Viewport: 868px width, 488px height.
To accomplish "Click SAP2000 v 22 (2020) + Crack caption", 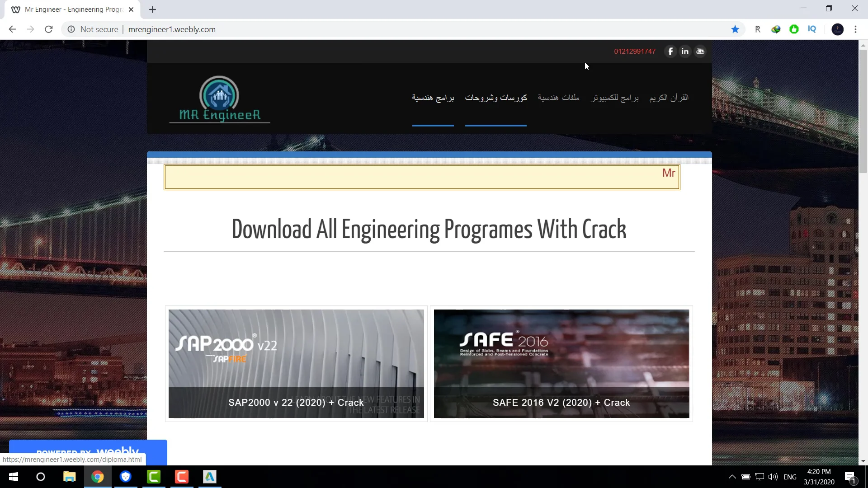I will [296, 403].
